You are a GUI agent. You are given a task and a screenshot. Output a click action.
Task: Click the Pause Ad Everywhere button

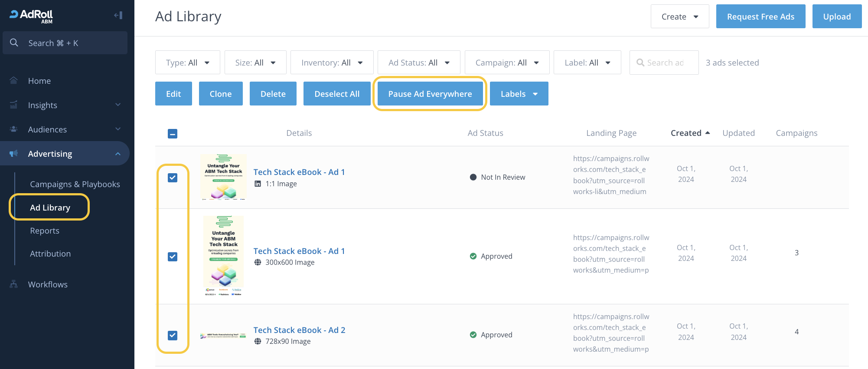[x=430, y=94]
